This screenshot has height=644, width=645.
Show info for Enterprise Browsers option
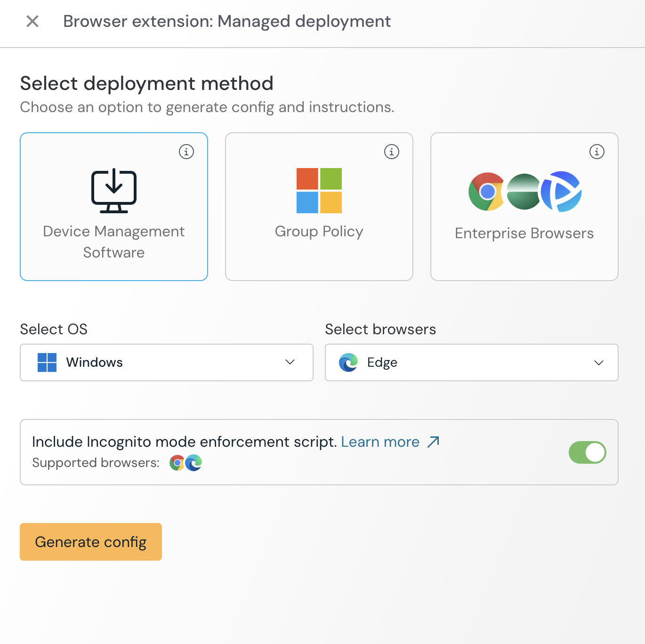[x=597, y=152]
